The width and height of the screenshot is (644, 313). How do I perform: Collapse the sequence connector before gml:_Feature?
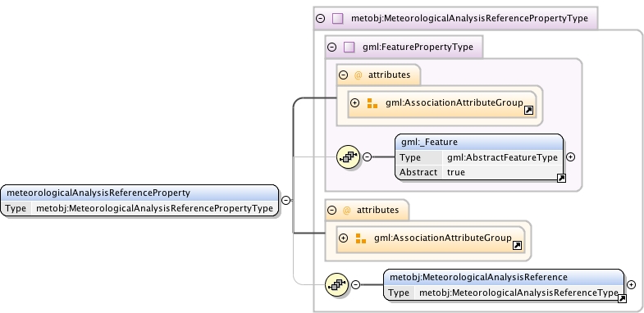pyautogui.click(x=368, y=156)
